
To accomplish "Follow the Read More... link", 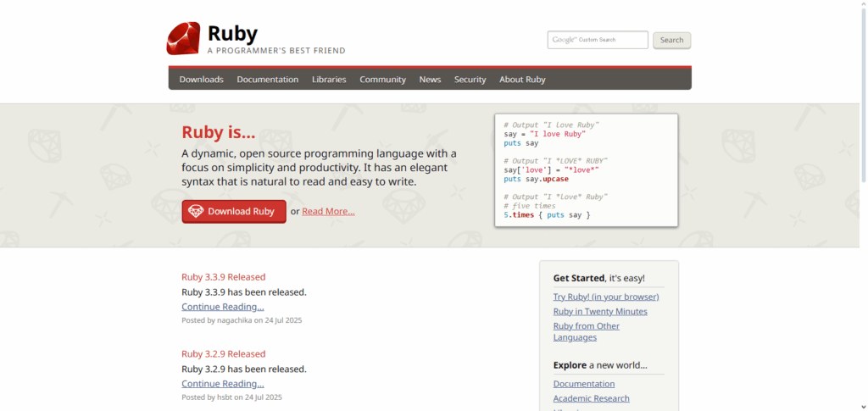I will (328, 211).
